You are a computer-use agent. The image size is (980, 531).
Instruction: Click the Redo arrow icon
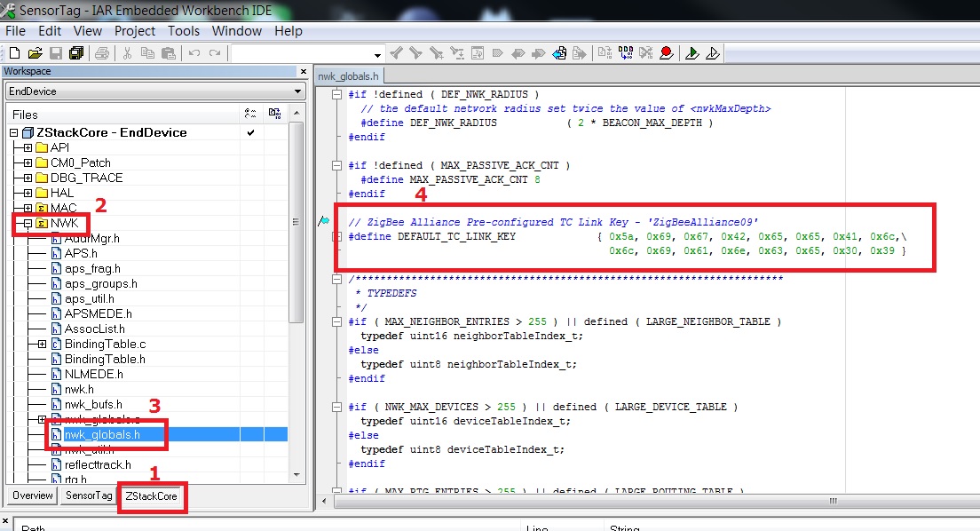(215, 53)
